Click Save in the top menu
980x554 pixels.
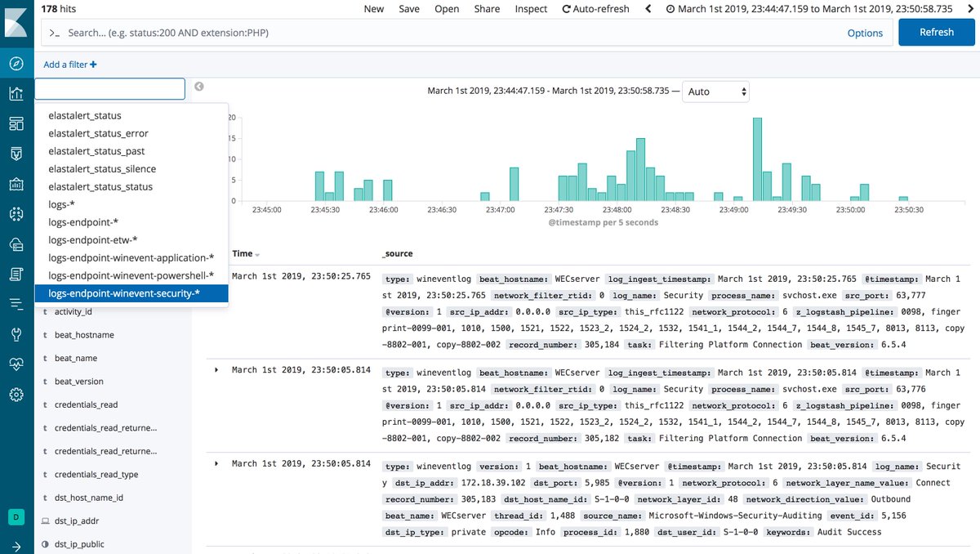click(409, 9)
